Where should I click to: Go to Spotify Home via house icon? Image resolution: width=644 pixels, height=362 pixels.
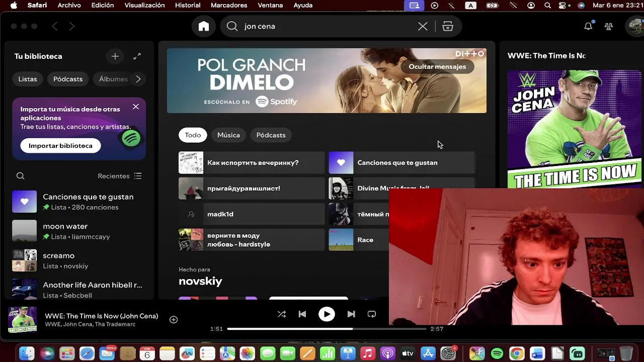(x=203, y=26)
